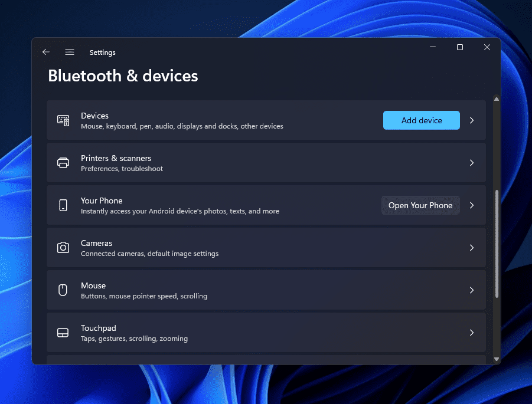The width and height of the screenshot is (532, 404).
Task: Click the Devices keyboard icon
Action: click(63, 120)
